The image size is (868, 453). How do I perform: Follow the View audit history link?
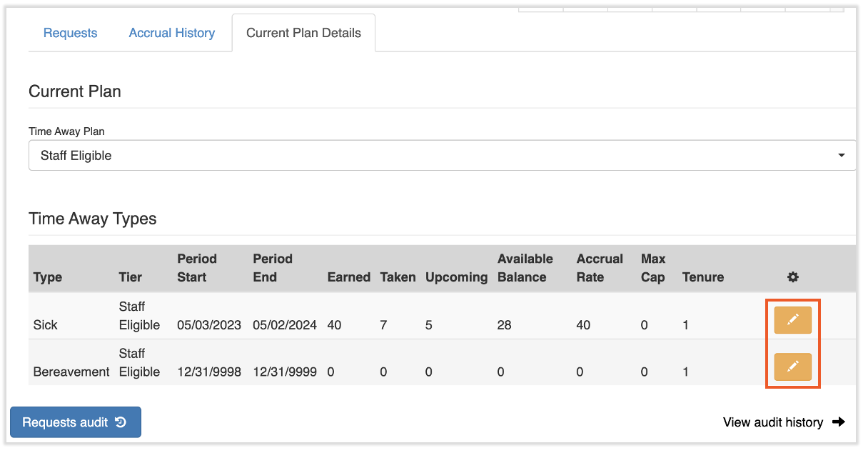773,422
